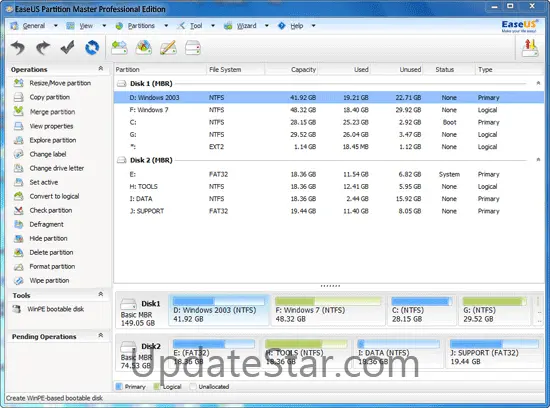Screen dimensions: 550x408
Task: Click the Redo arrow toolbar icon
Action: coord(42,48)
